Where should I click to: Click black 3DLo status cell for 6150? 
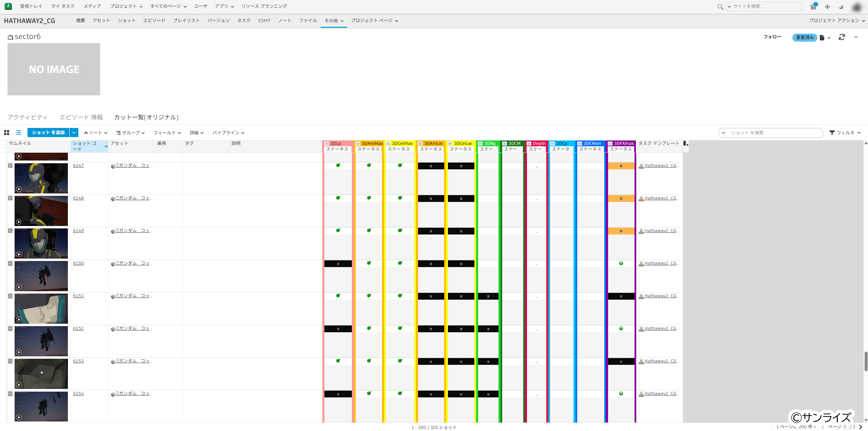pyautogui.click(x=338, y=264)
